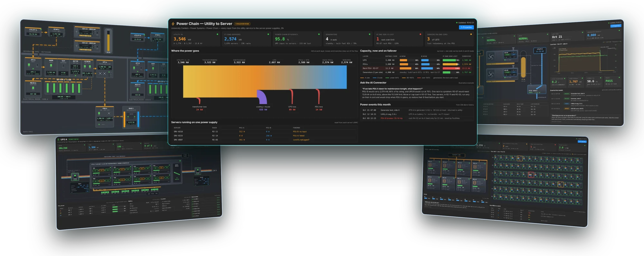Click the 'RACK 1' block in the diagram window
Viewport: 644px width, 256px height.
[x=131, y=117]
